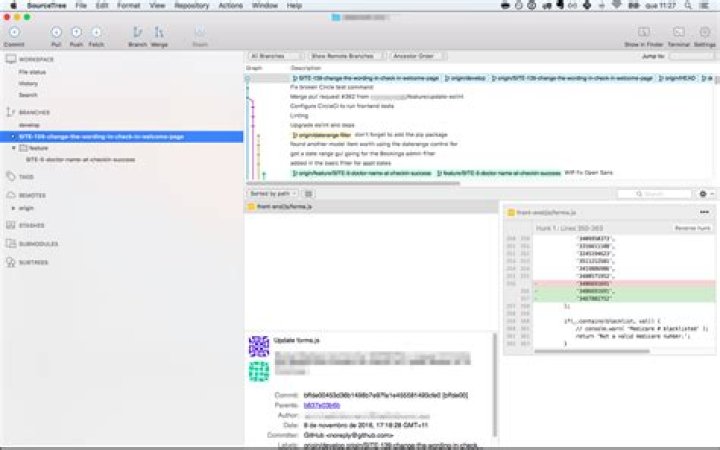This screenshot has width=720, height=450.
Task: Select the forms.js file in file list
Action: click(371, 207)
